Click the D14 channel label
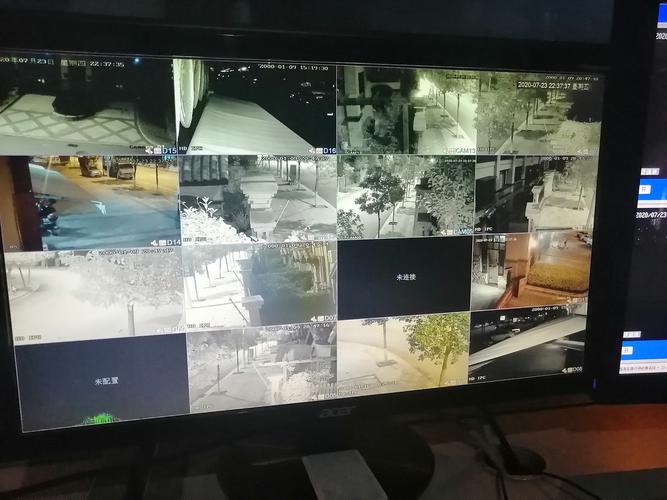Screen dimensions: 667x500 [x=174, y=243]
